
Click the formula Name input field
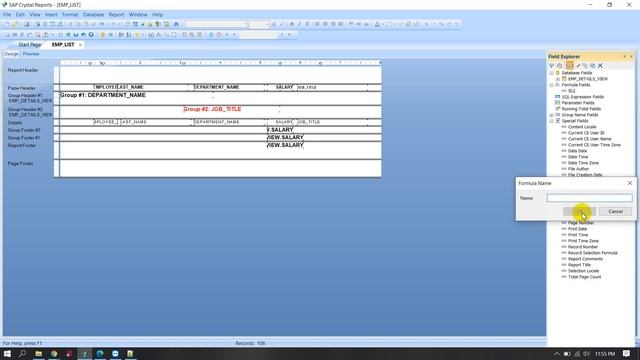click(x=589, y=198)
